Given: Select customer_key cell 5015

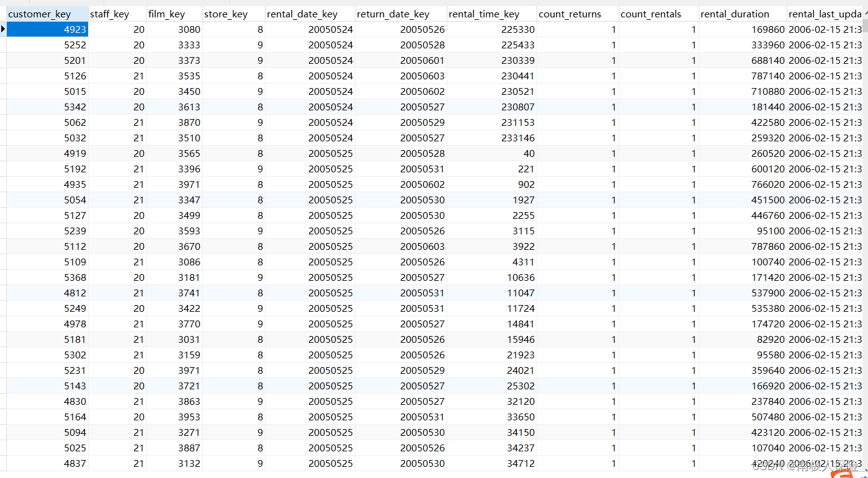Looking at the screenshot, I should point(48,91).
